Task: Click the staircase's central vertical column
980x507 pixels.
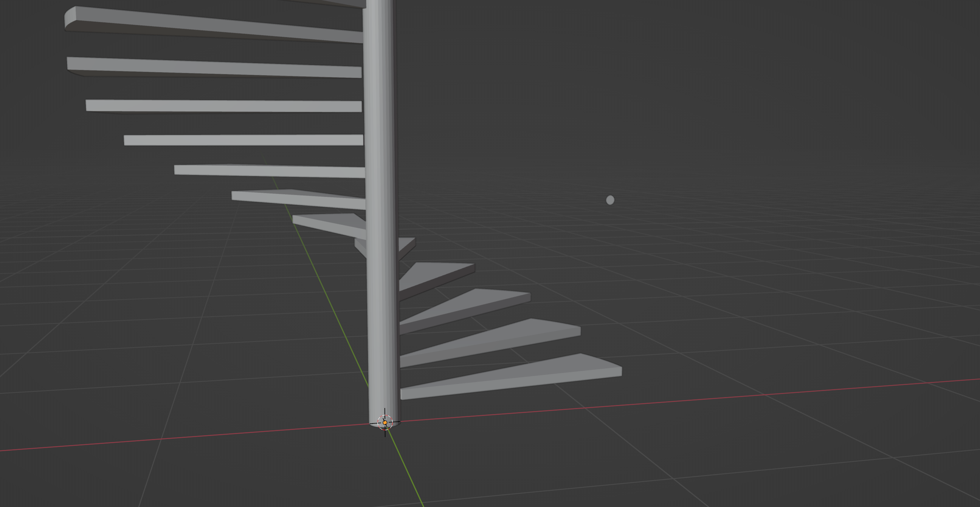Action: [381, 213]
